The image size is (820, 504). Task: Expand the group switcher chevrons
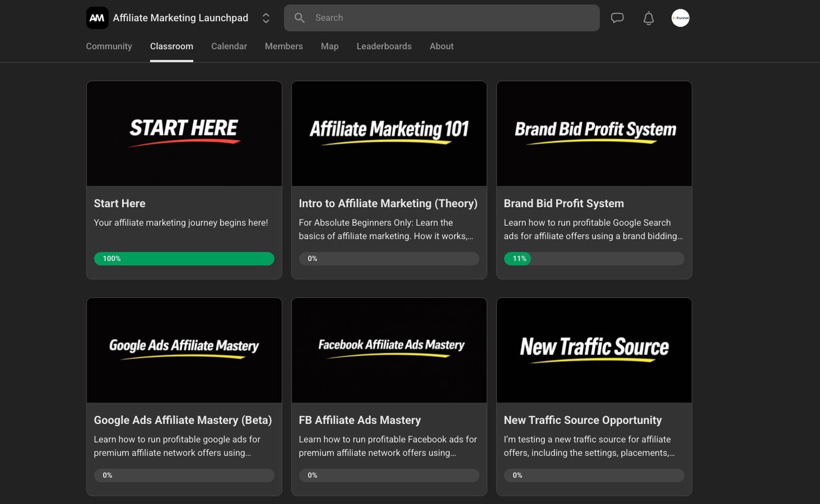[x=266, y=18]
